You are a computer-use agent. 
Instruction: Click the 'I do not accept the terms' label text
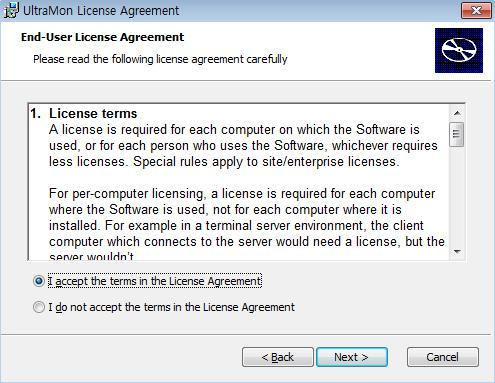coord(171,307)
